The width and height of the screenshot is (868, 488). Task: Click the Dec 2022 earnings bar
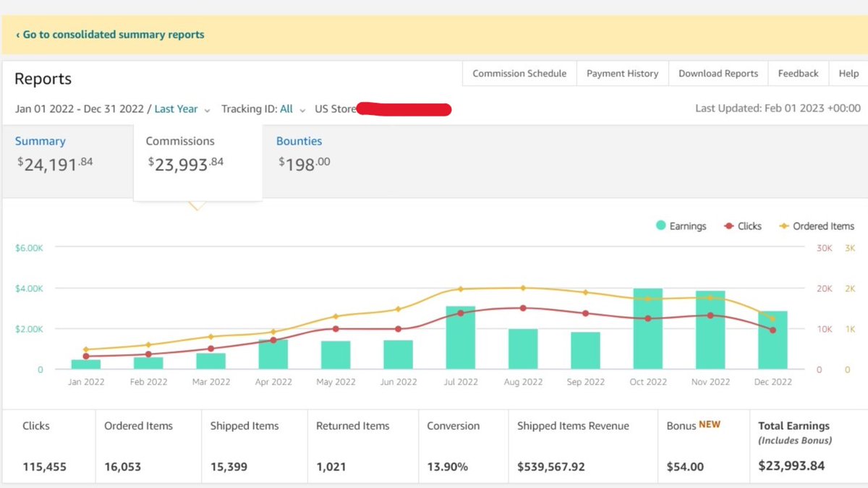click(x=773, y=341)
